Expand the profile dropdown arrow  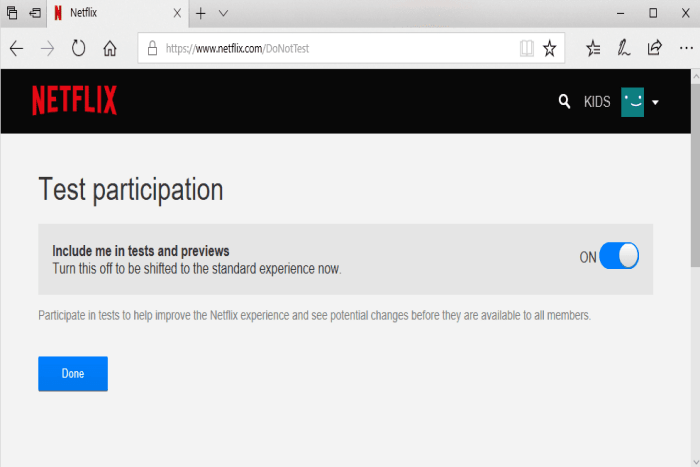655,103
